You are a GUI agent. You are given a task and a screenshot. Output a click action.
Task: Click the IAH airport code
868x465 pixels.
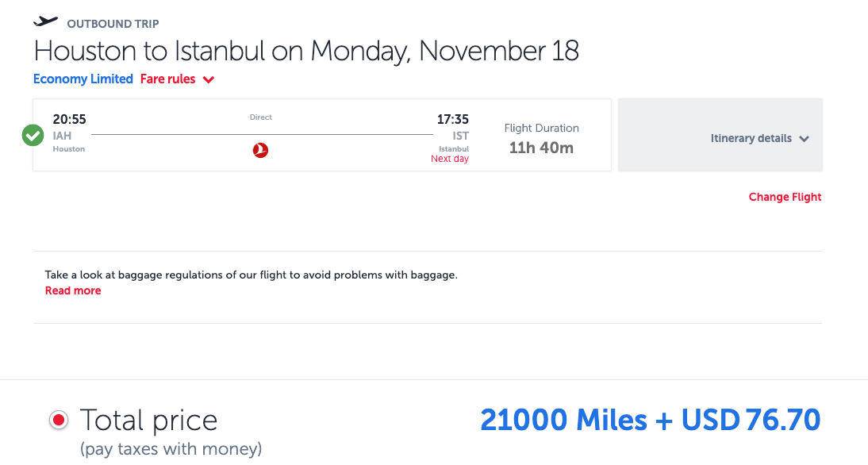coord(63,136)
